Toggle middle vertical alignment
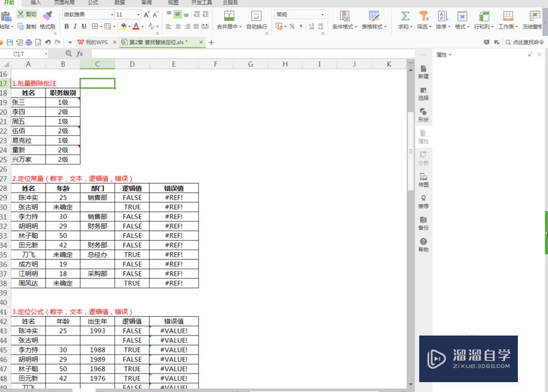Screen dimensions: 548x392 click(x=178, y=14)
